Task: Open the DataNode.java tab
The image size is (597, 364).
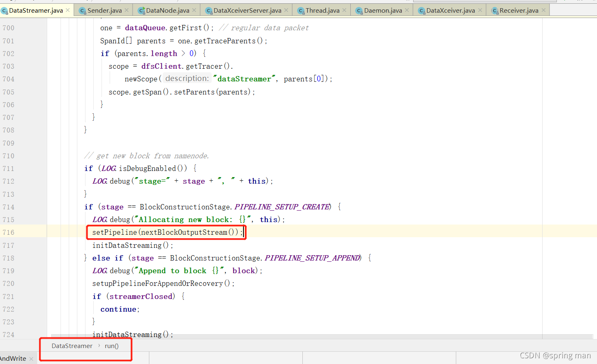Action: point(168,10)
